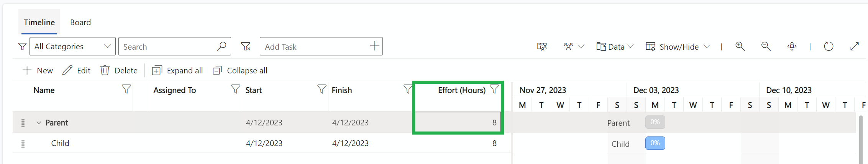
Task: Click the filter icon on Effort (Hours) column
Action: tap(494, 89)
